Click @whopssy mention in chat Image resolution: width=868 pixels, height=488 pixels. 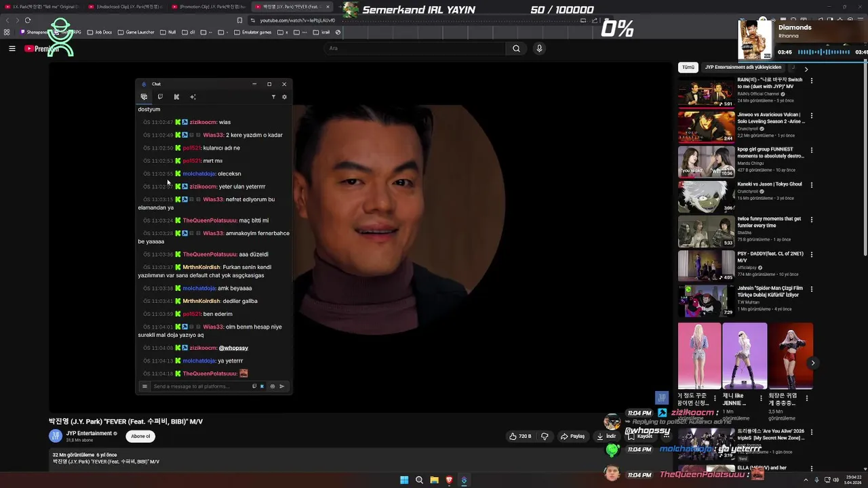[x=233, y=348]
